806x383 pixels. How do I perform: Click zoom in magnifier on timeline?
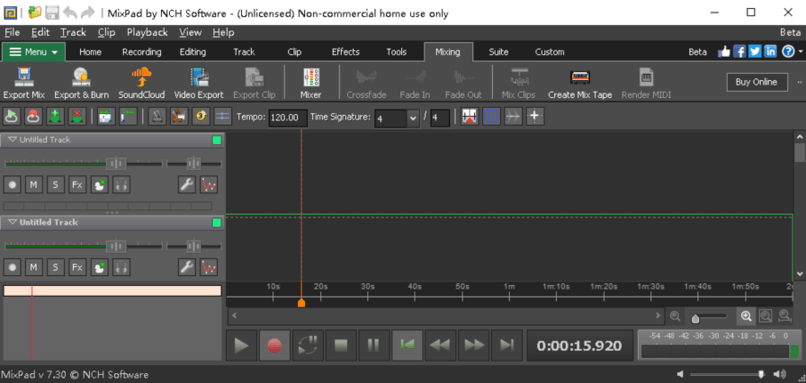pyautogui.click(x=746, y=316)
